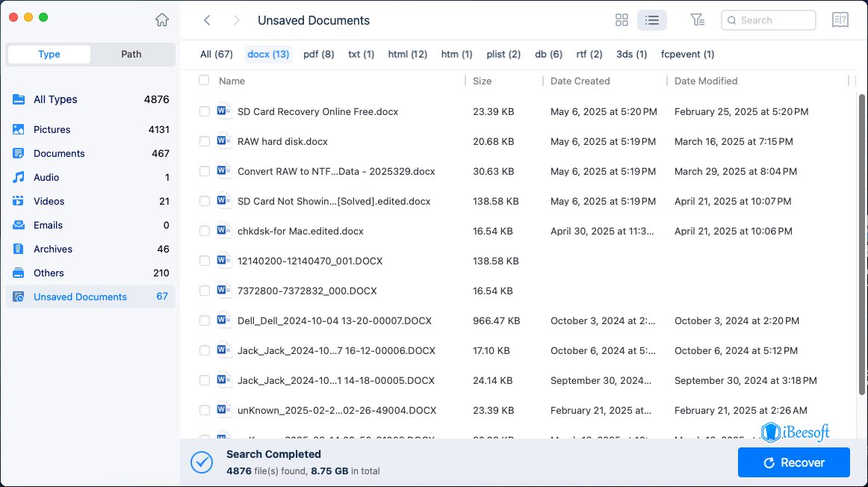Sort by Size column header
This screenshot has height=487, width=868.
click(482, 81)
